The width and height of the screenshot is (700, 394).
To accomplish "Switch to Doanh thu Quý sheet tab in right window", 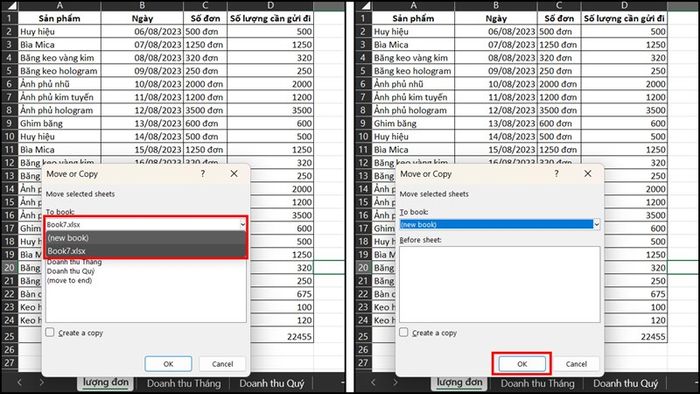I will pyautogui.click(x=625, y=383).
